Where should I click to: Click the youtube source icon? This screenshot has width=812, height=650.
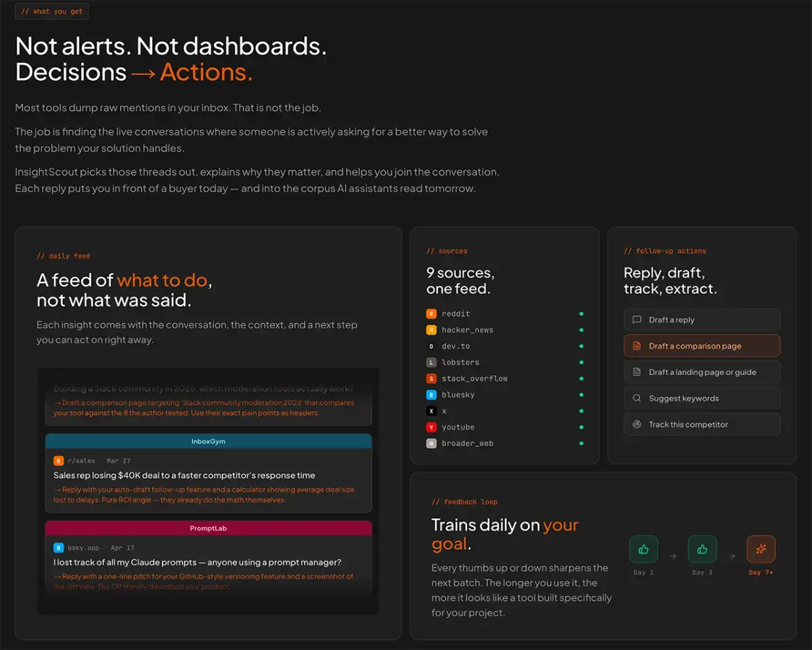pos(432,427)
